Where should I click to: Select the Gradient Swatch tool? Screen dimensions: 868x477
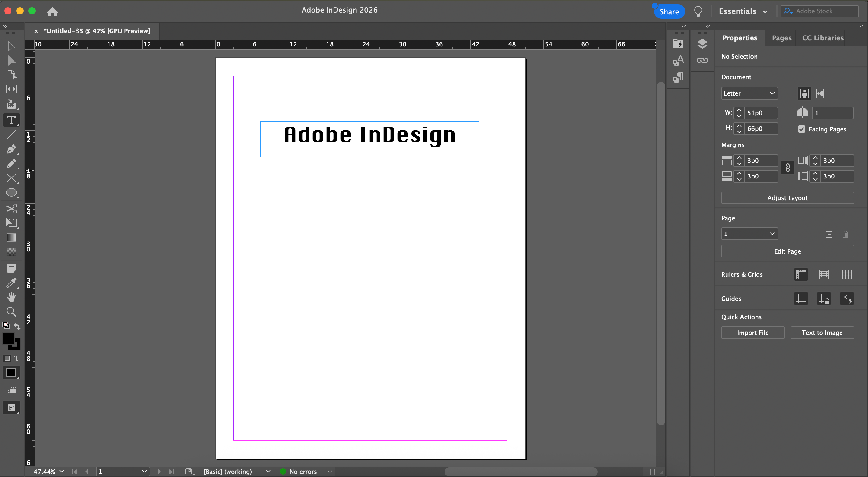pos(11,238)
